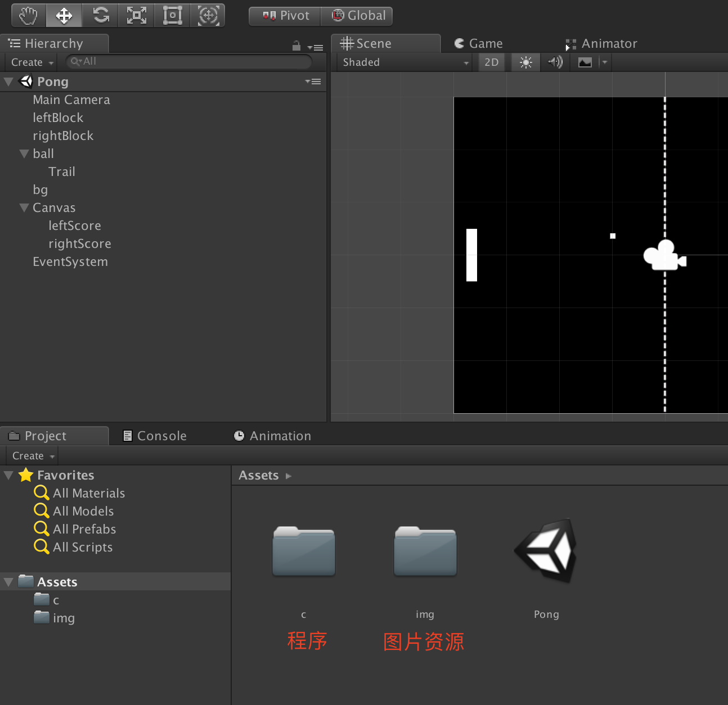The height and width of the screenshot is (705, 728).
Task: Toggle Pivot mode for transform handles
Action: click(284, 16)
